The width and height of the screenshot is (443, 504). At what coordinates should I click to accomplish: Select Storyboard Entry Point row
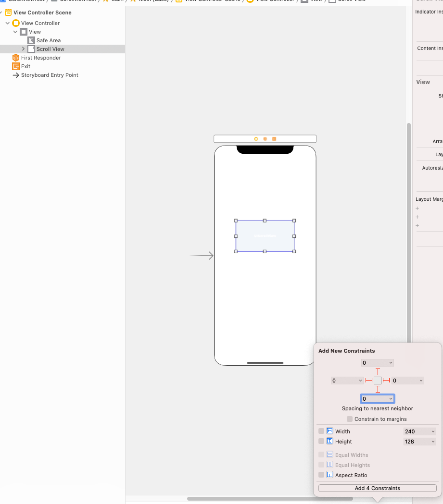[x=63, y=75]
